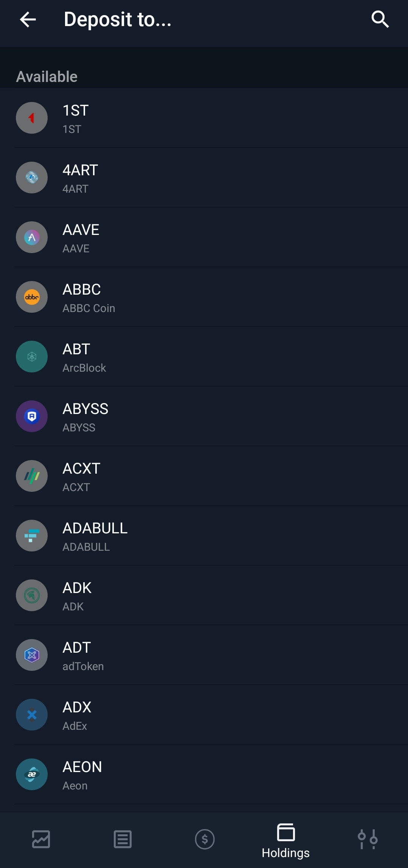Open search with the magnifier icon
This screenshot has width=408, height=868.
point(380,19)
